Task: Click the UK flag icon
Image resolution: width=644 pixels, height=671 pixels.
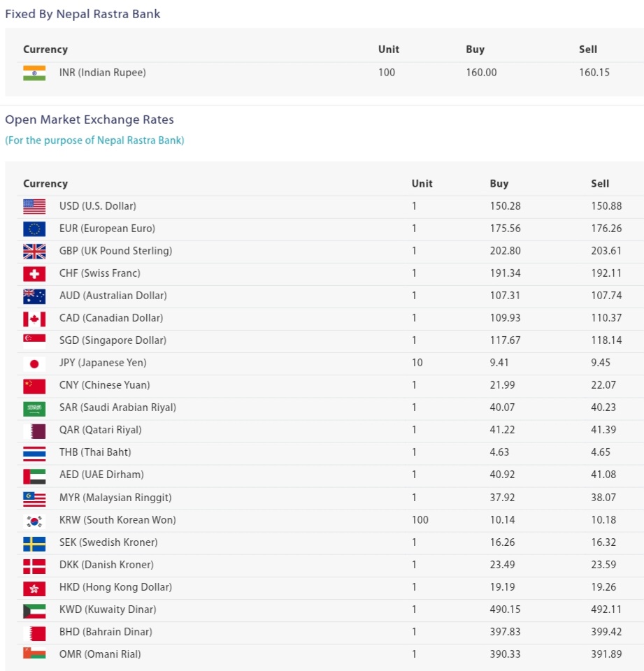Action: [34, 251]
